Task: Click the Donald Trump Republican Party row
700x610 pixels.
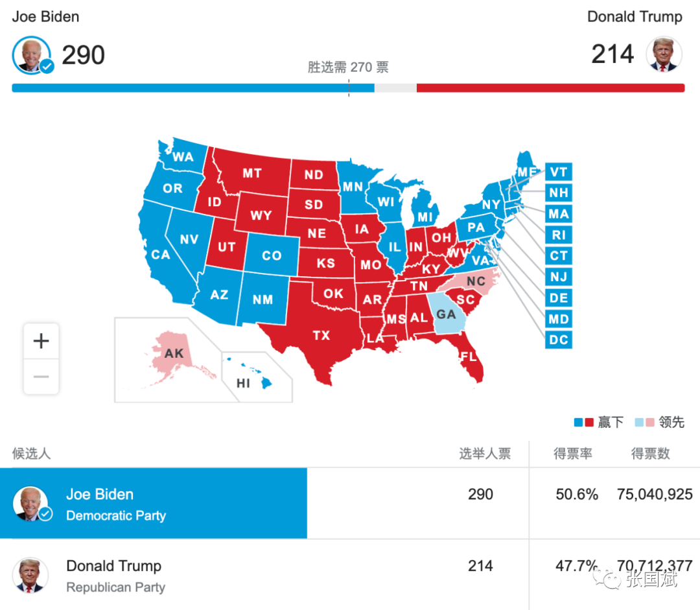Action: 350,575
